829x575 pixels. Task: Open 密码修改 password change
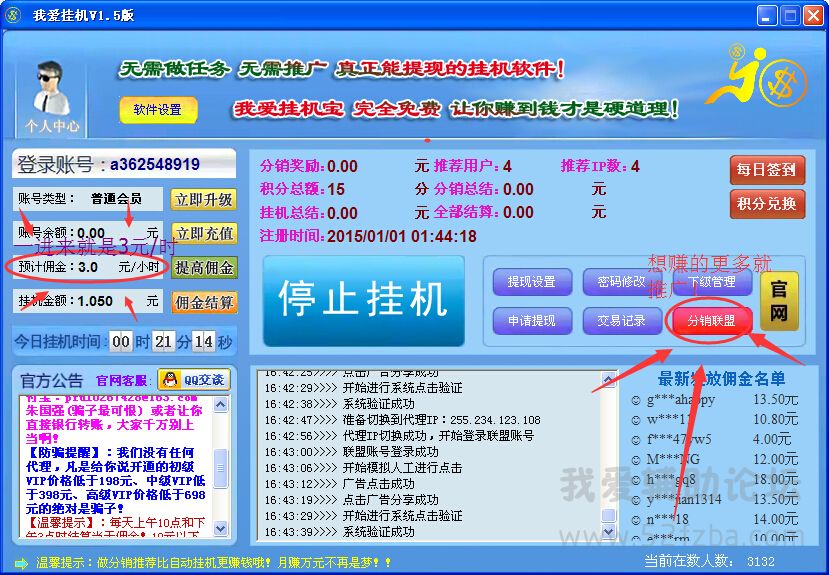[x=622, y=282]
